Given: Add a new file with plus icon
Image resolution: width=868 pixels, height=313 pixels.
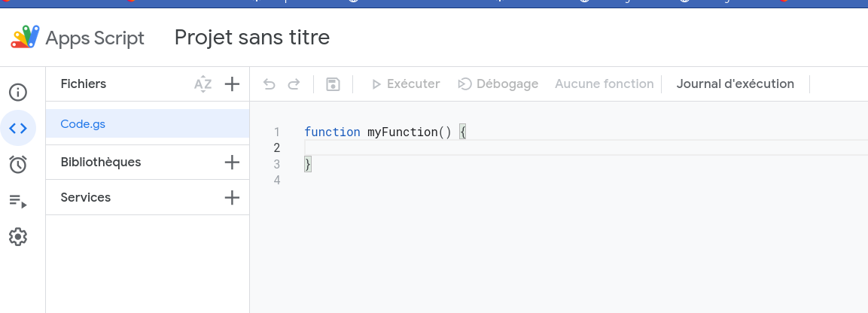Looking at the screenshot, I should 232,84.
